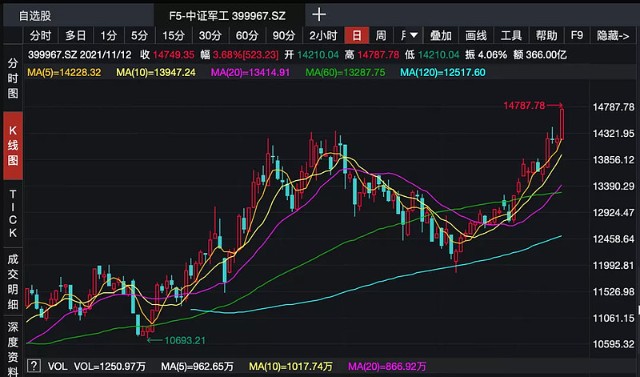Select the 10595.32 price axis label

[x=613, y=344]
